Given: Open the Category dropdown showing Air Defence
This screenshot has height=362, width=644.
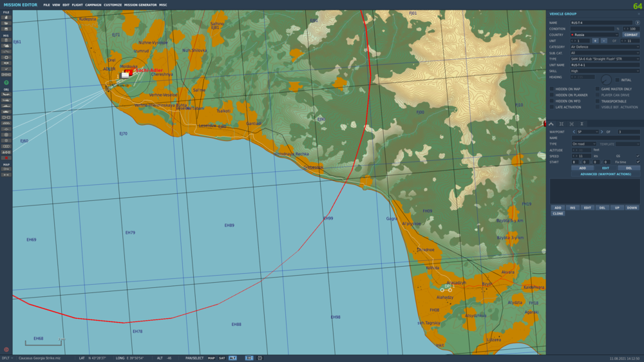Looking at the screenshot, I should 605,47.
